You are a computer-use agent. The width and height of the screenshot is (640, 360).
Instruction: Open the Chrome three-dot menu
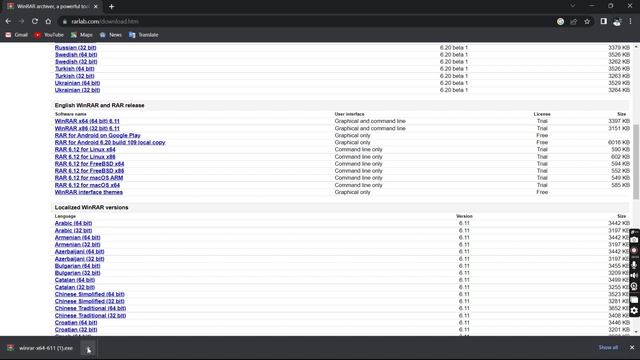tap(630, 21)
